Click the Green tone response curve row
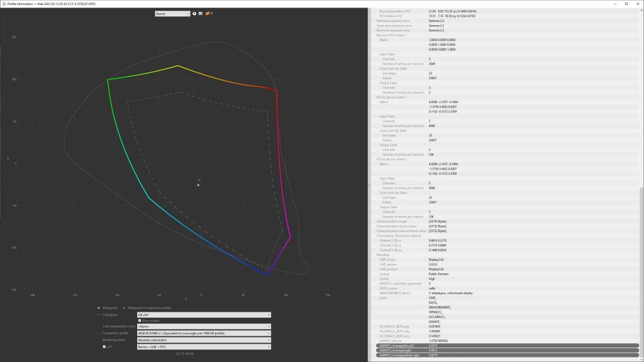Viewport: 644px width, 362px height. click(x=508, y=25)
